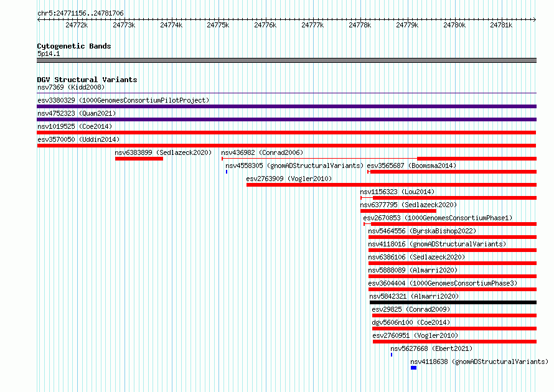Open nsv6386106 (Sedlazeck2020) label
The image size is (554, 392).
click(x=416, y=257)
